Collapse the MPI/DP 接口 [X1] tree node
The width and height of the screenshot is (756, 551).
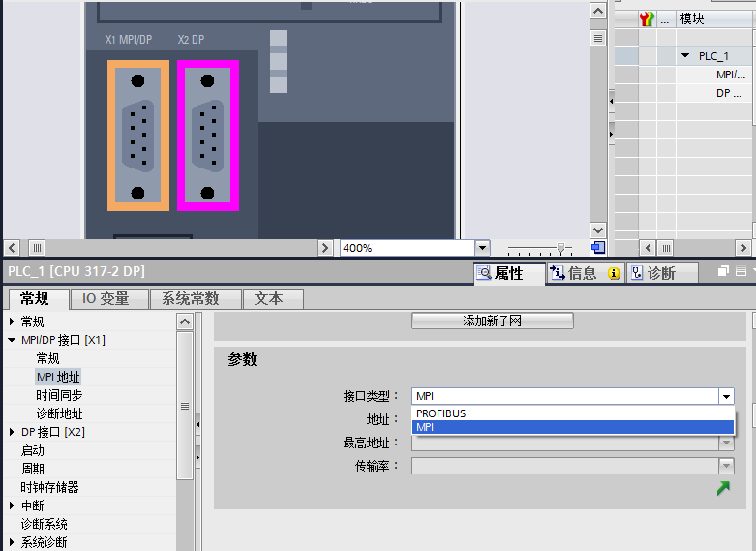point(13,340)
